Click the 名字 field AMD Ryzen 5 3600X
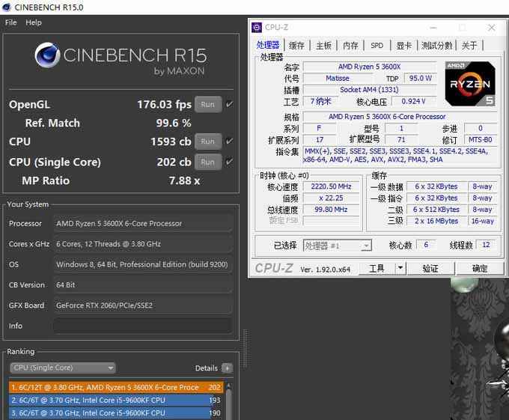 (370, 67)
